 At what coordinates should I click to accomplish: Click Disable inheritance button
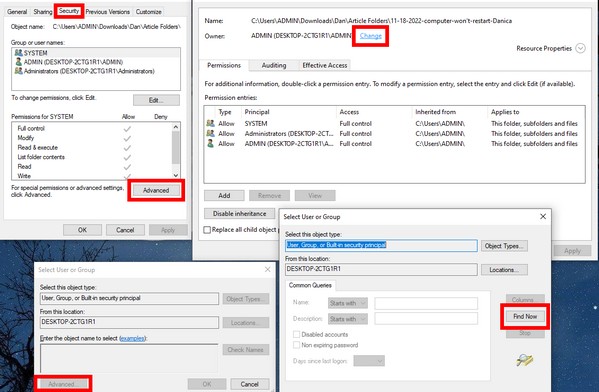click(x=240, y=214)
